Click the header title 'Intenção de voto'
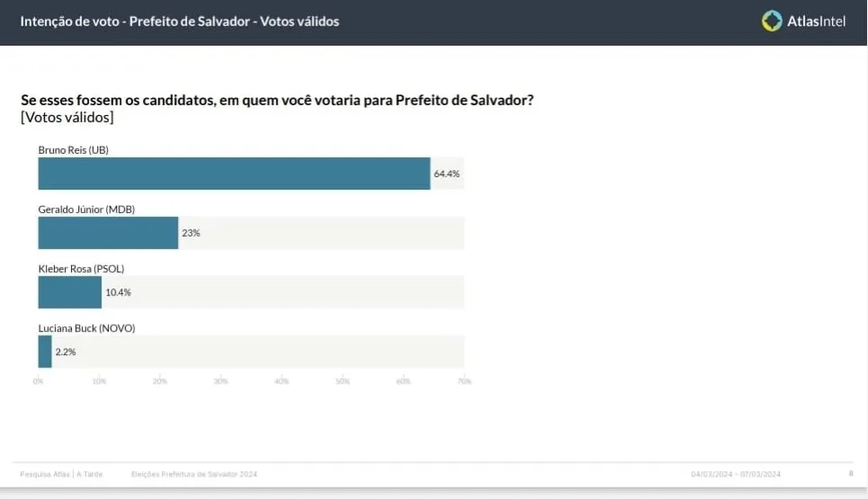 click(180, 22)
